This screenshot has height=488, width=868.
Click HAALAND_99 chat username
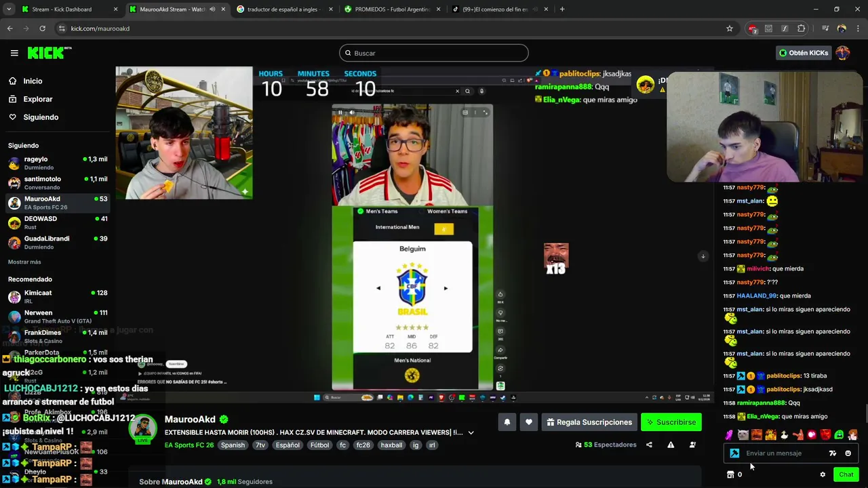(x=756, y=296)
